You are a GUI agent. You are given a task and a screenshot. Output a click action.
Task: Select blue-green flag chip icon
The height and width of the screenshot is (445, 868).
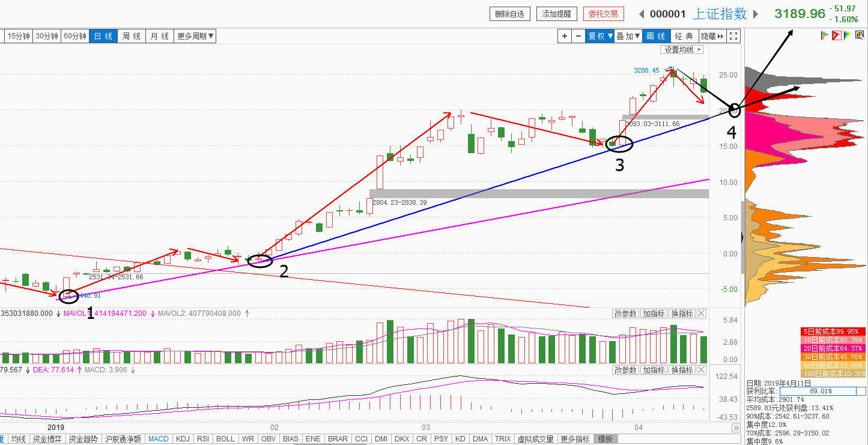tap(846, 36)
